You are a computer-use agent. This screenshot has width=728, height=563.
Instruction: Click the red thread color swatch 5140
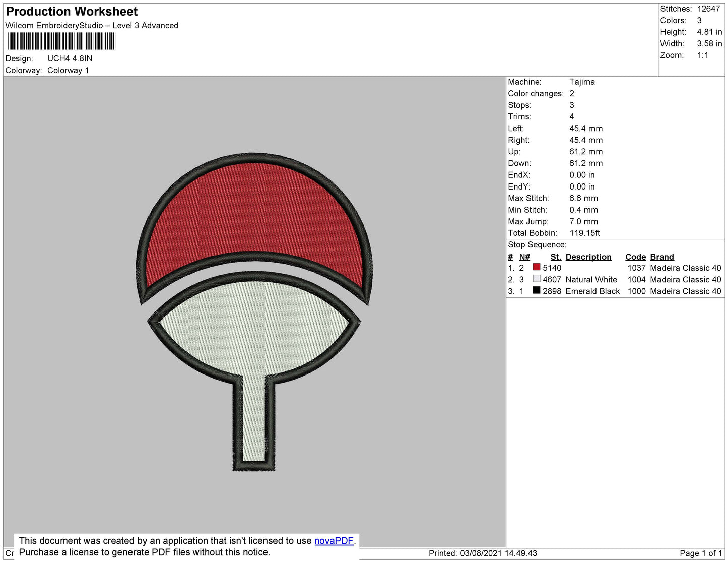tap(537, 267)
